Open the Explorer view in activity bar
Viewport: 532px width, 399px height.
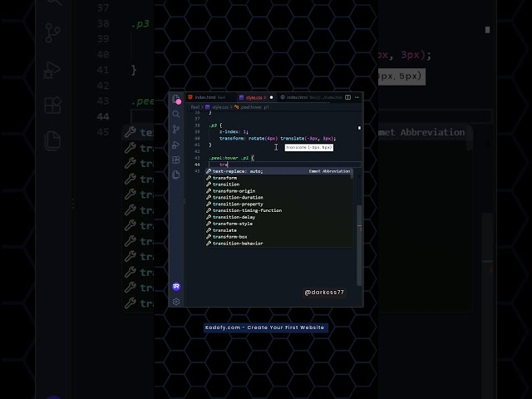pos(176,99)
